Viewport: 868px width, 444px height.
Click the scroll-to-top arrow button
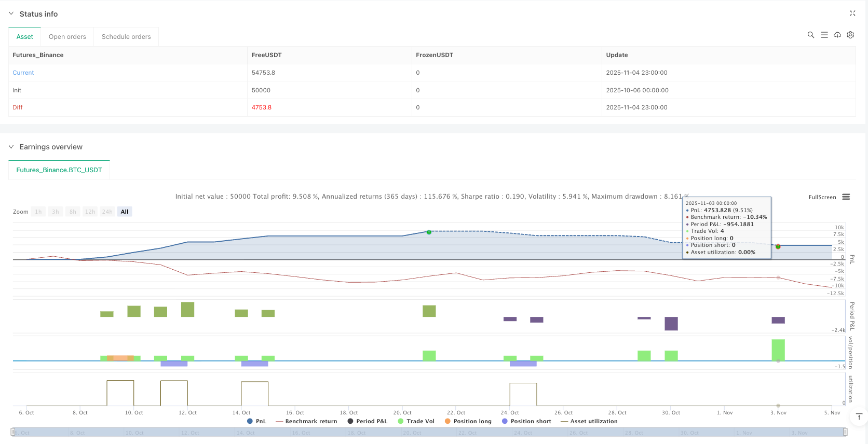(x=859, y=417)
